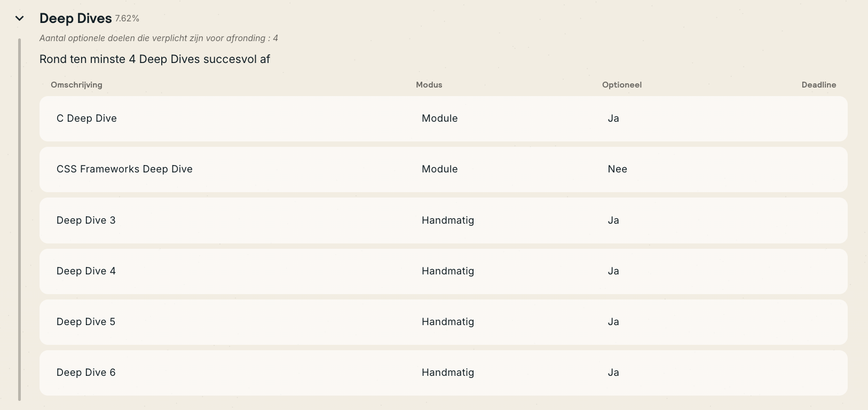Click the Deadline column header
The image size is (868, 410).
(818, 85)
